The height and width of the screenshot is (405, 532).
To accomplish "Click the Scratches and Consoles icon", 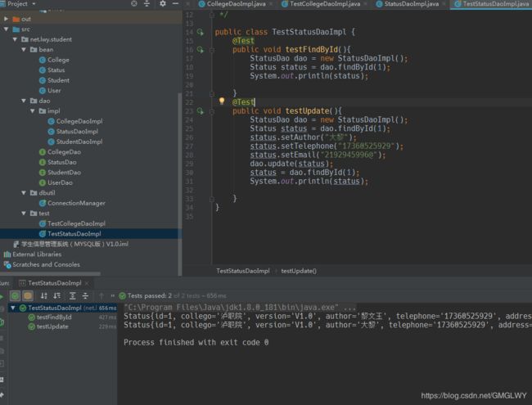I will (7, 264).
